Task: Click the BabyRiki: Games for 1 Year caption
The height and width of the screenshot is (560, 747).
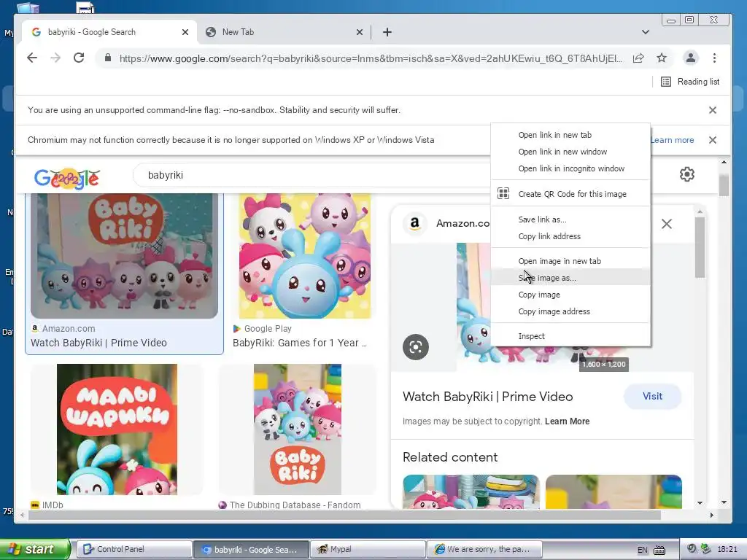Action: (300, 343)
